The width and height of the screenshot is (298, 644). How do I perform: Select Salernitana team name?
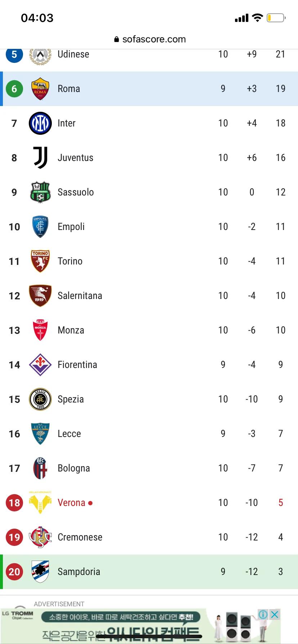pos(80,296)
